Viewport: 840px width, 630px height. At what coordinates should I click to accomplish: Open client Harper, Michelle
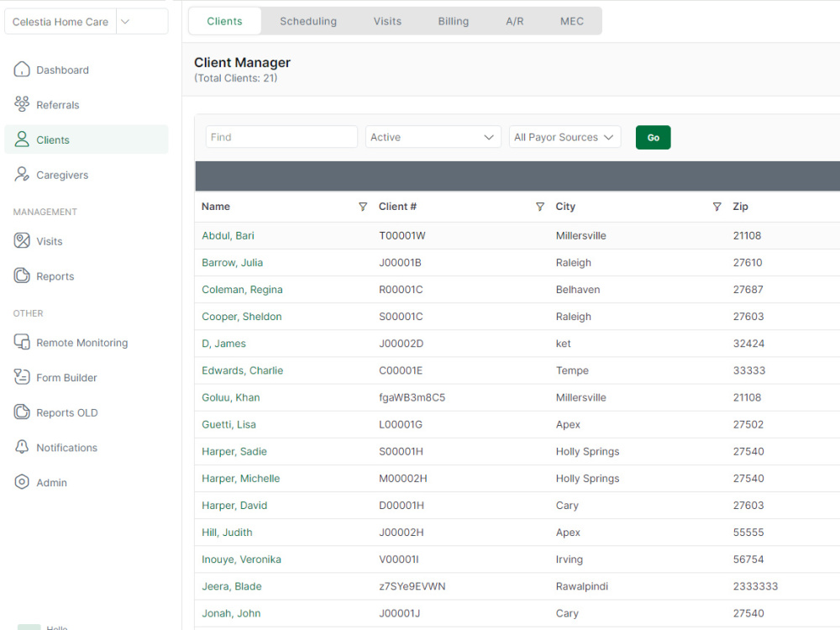click(240, 479)
